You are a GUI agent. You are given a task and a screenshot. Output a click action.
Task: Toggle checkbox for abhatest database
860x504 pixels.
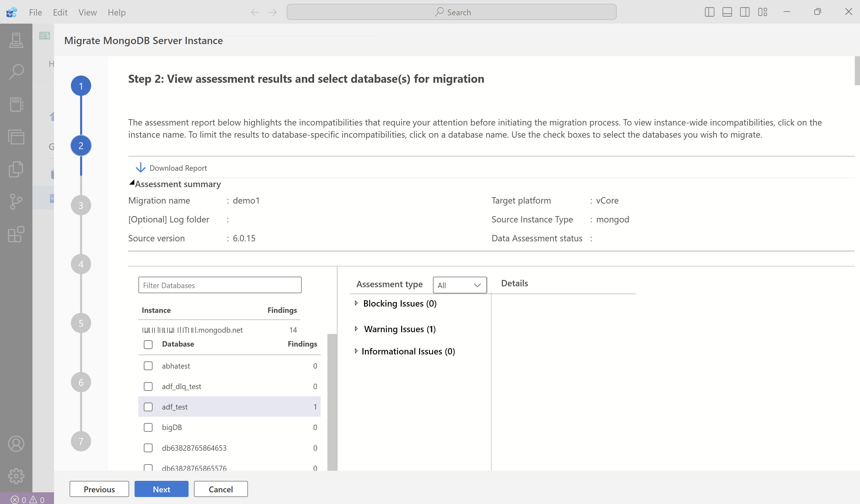click(x=148, y=365)
